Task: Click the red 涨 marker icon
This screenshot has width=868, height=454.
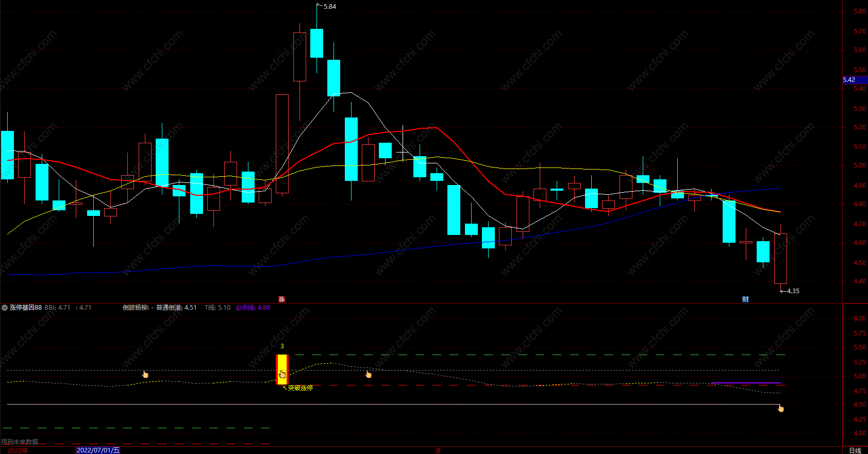Action: [281, 299]
